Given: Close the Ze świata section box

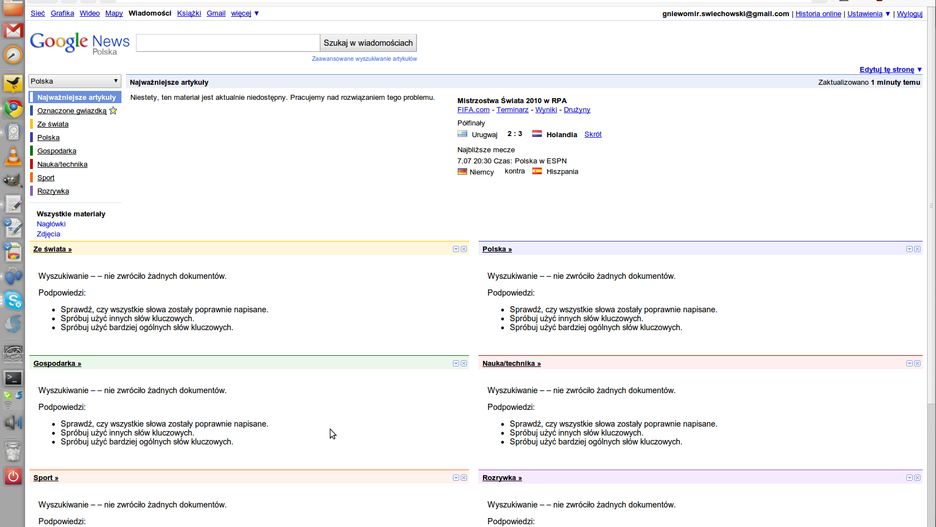Looking at the screenshot, I should click(464, 249).
